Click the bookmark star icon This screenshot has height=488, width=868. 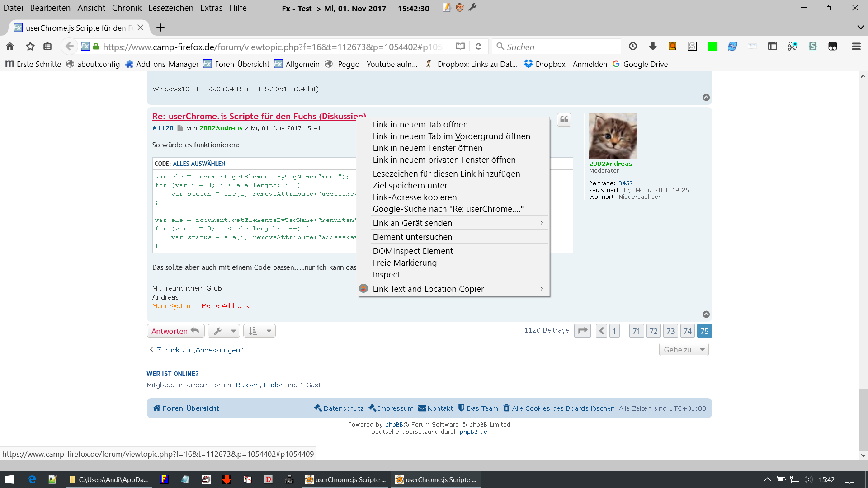point(30,47)
